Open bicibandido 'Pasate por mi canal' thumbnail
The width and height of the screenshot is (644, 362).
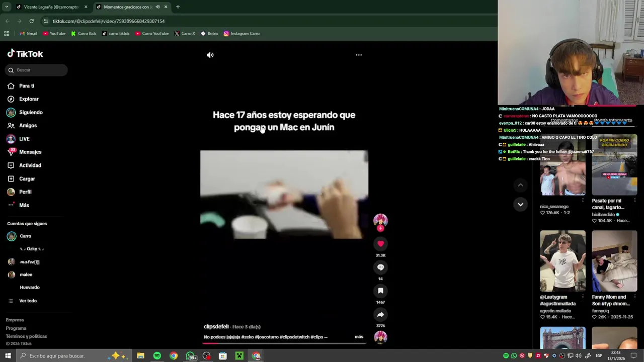pyautogui.click(x=614, y=165)
